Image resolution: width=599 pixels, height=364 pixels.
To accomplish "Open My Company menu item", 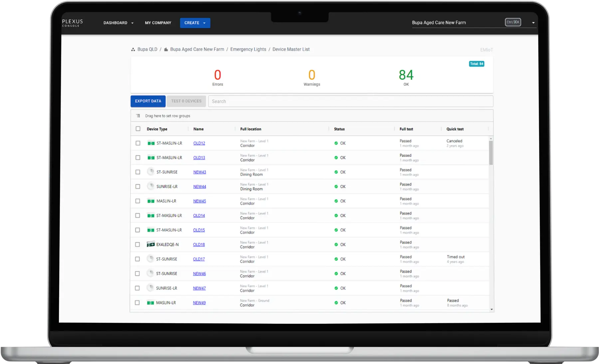I will pos(158,23).
